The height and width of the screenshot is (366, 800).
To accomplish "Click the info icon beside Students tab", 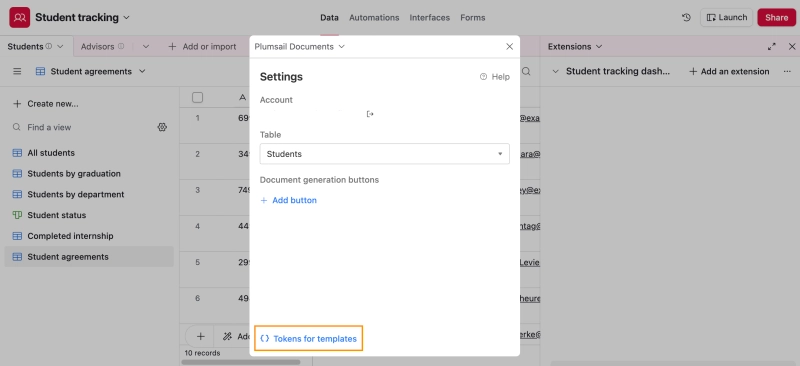I will (x=48, y=46).
